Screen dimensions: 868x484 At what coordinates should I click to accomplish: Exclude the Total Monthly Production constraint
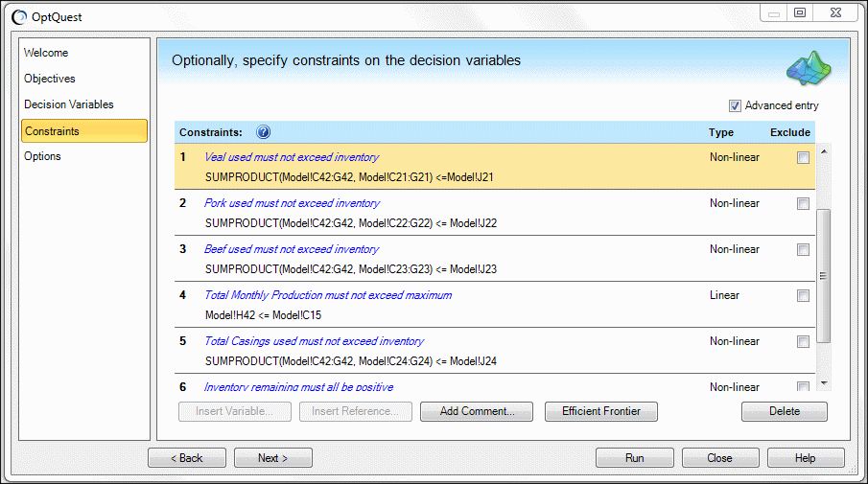(803, 295)
